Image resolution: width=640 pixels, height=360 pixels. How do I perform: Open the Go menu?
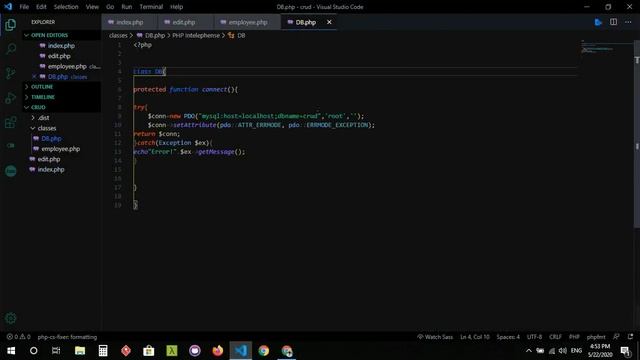click(110, 7)
